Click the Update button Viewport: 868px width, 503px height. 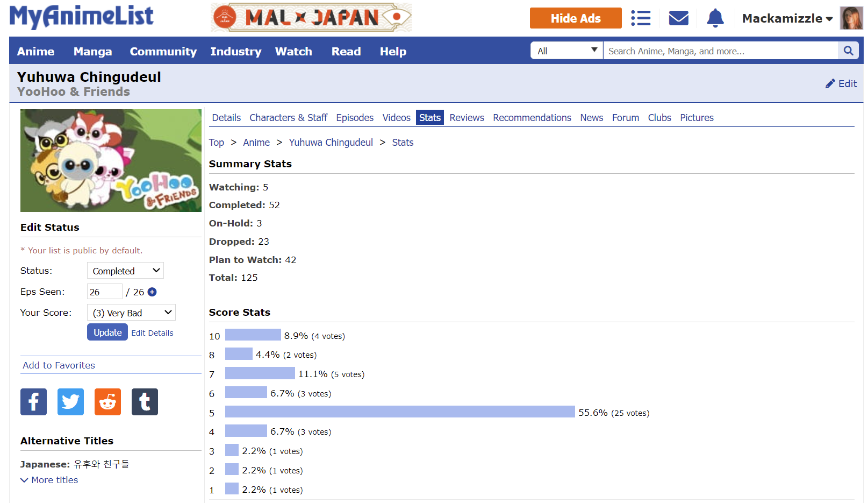pyautogui.click(x=107, y=332)
